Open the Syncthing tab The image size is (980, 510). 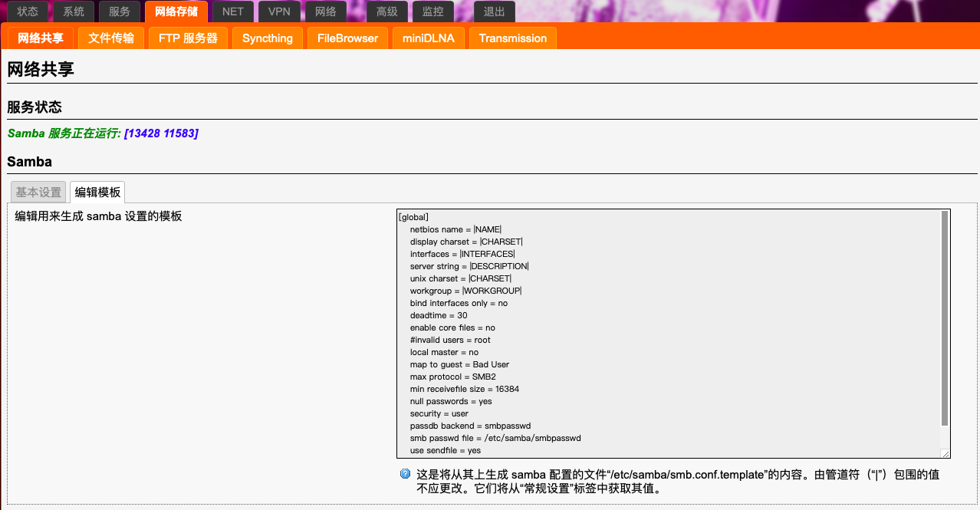coord(267,38)
